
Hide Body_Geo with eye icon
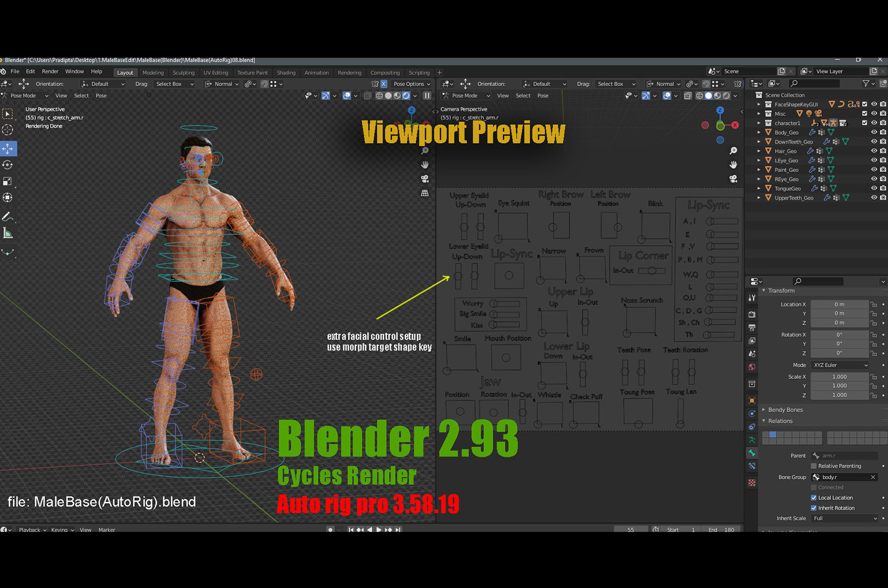pos(874,133)
